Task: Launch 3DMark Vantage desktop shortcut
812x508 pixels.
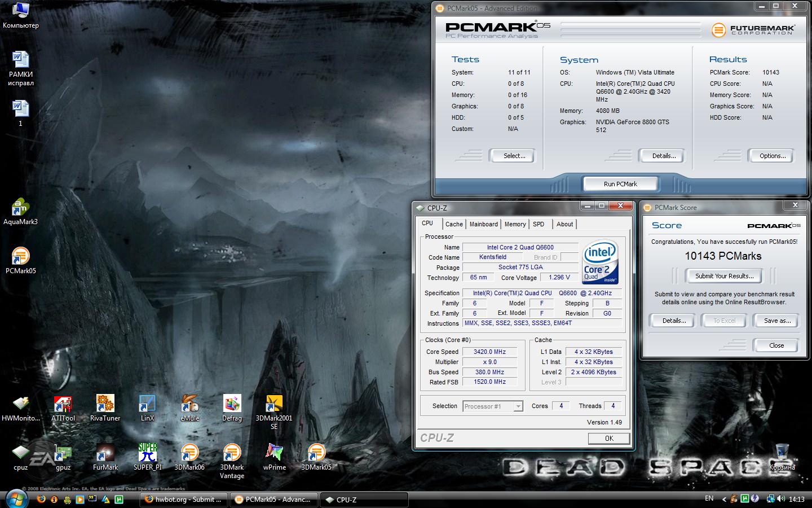Action: pyautogui.click(x=232, y=461)
